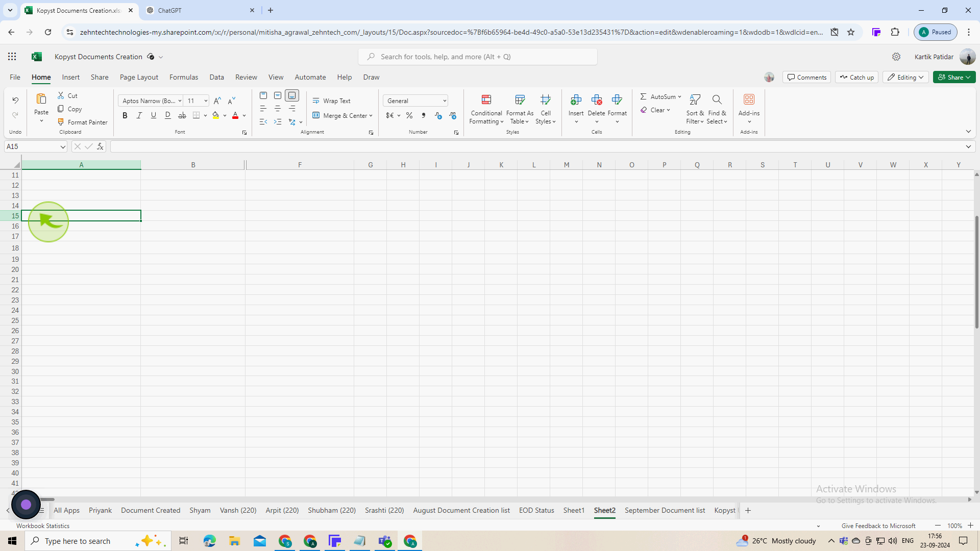
Task: Toggle Bold formatting
Action: (125, 116)
